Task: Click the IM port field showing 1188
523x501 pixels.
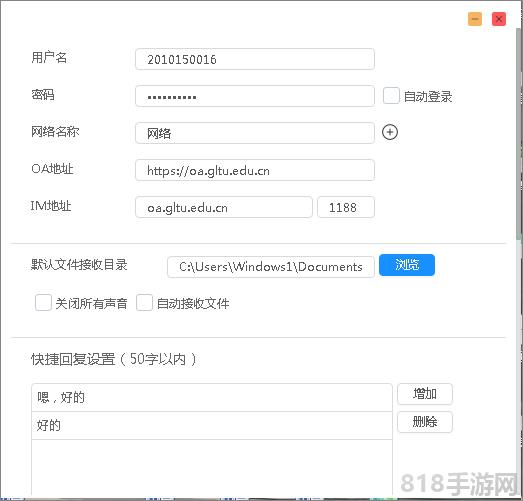Action: pos(346,207)
